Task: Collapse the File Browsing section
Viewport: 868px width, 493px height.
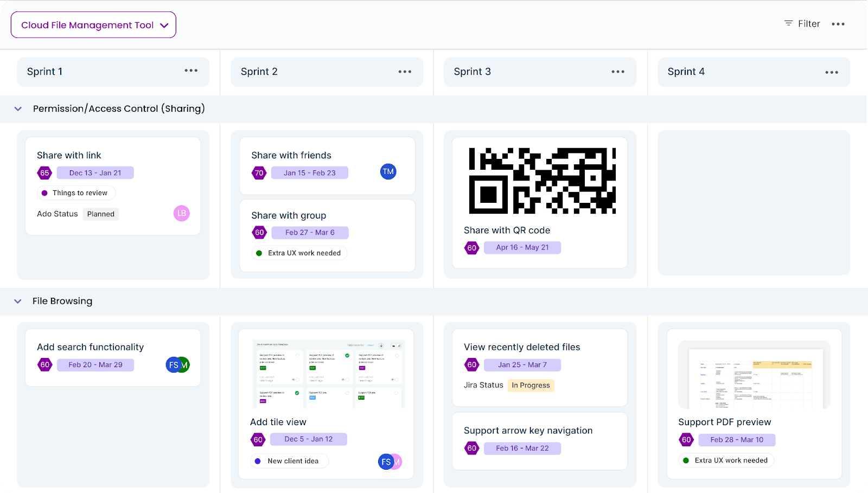Action: (x=18, y=301)
